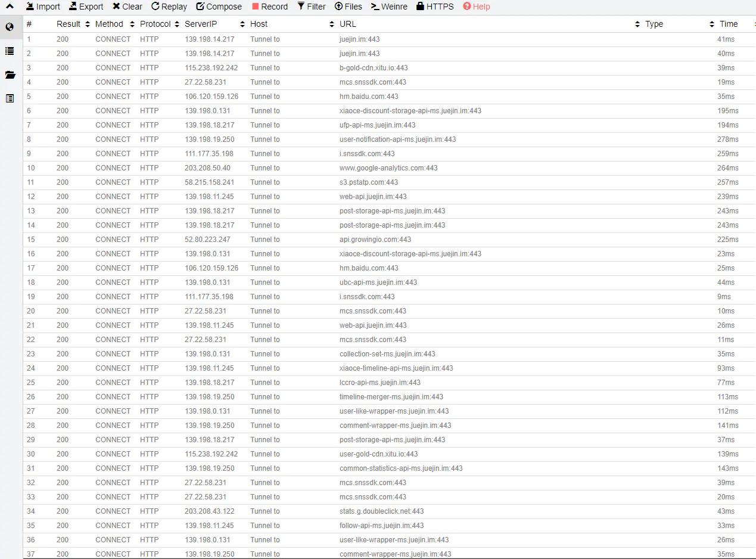Select row 26 timeline-merger-ms.juejin.im:443
The height and width of the screenshot is (559, 756).
[x=389, y=397]
